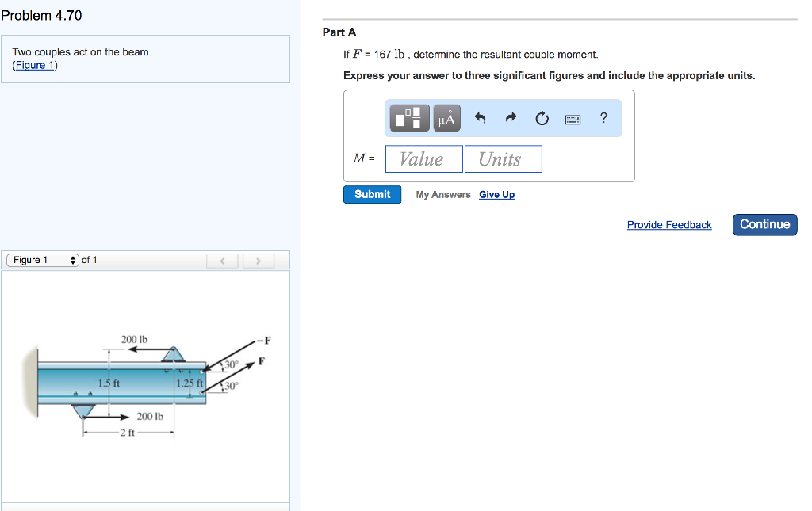The height and width of the screenshot is (511, 812).
Task: Click inside the Value input field
Action: click(423, 158)
